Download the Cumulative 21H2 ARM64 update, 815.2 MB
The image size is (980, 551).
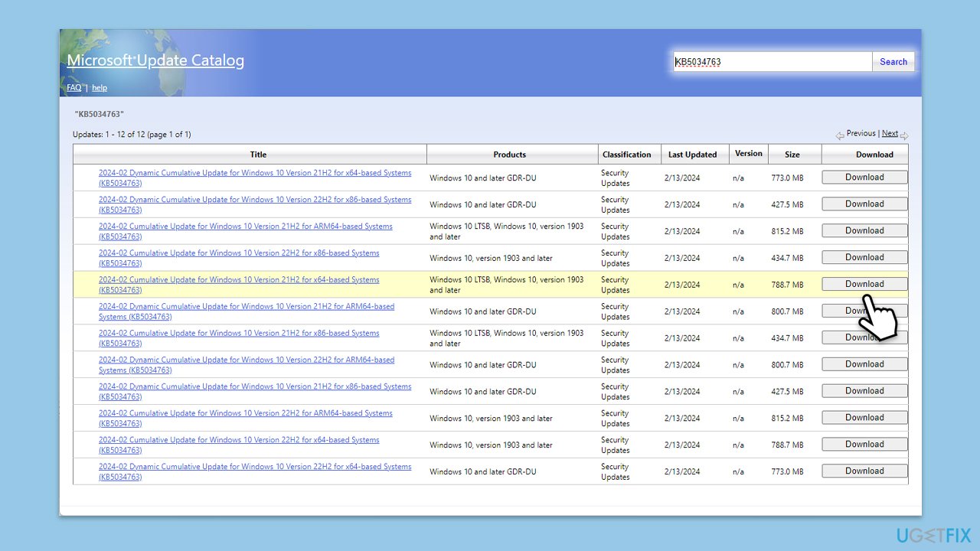coord(864,231)
